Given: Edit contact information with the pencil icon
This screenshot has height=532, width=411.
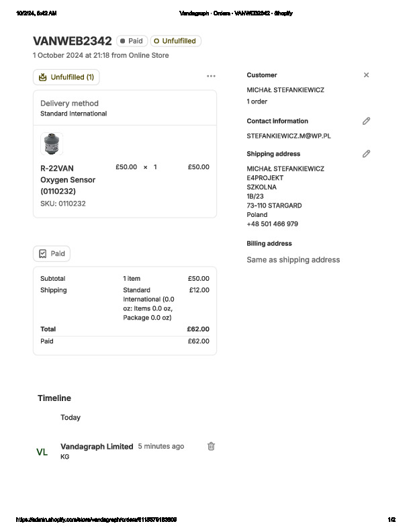Looking at the screenshot, I should [366, 121].
